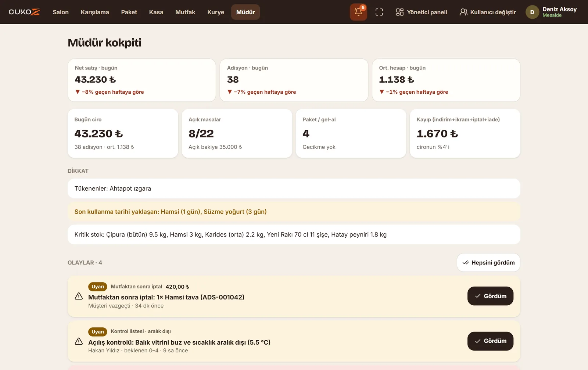The image size is (588, 370).
Task: Click the Uyarı badge on Mutfaktan sonra iptal
Action: point(98,287)
